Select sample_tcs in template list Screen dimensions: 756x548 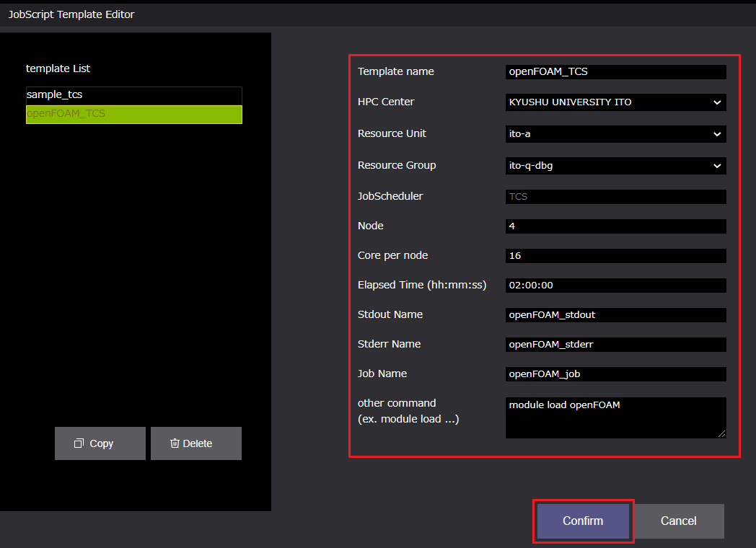pyautogui.click(x=133, y=95)
